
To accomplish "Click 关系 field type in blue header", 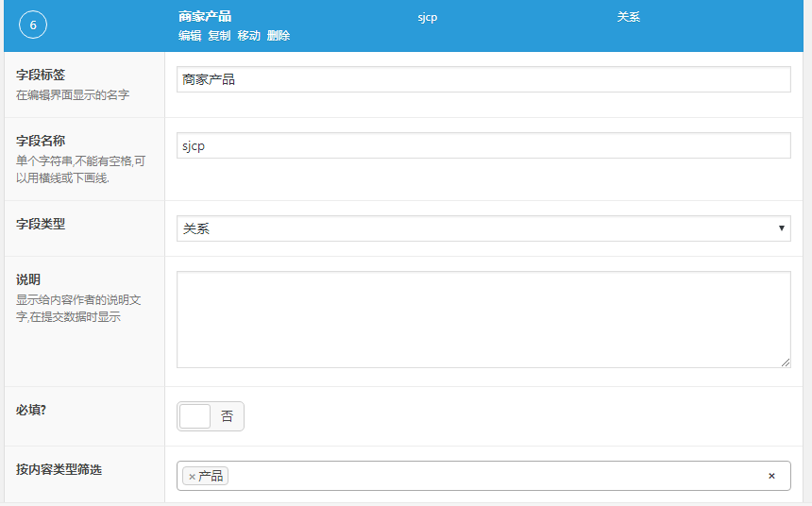I will 628,17.
